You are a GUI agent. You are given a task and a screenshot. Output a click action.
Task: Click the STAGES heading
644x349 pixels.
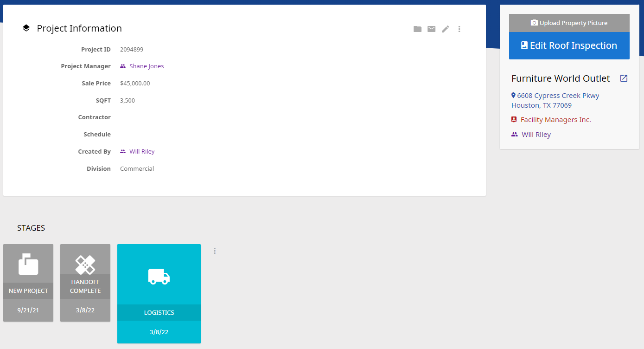[x=31, y=228]
